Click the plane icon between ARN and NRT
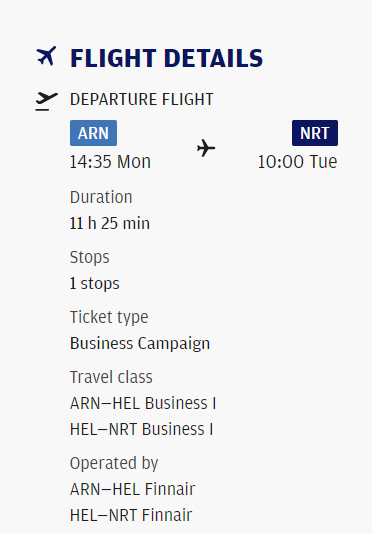 click(206, 148)
